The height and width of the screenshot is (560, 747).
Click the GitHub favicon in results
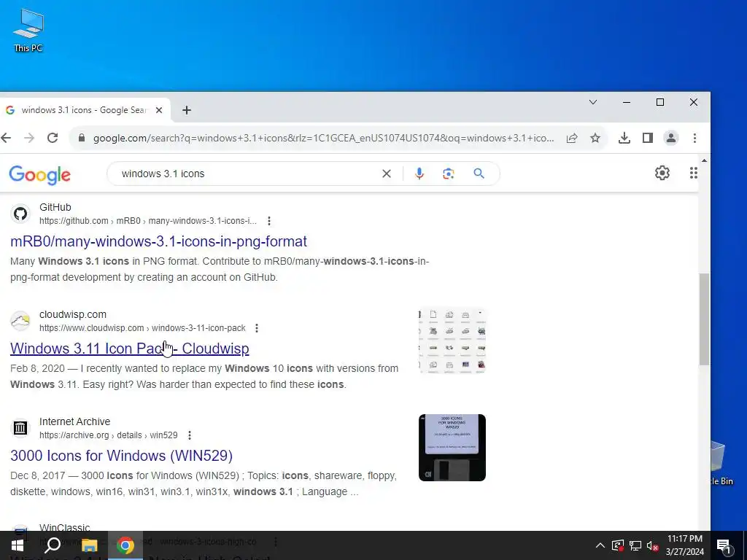[20, 214]
